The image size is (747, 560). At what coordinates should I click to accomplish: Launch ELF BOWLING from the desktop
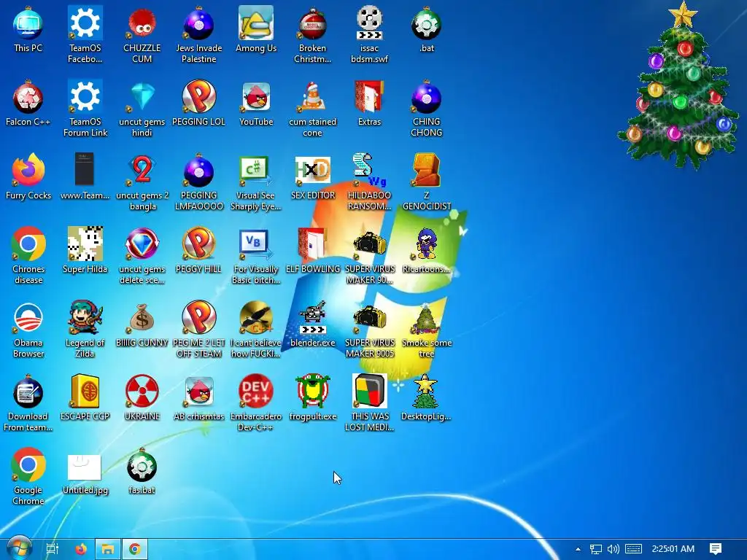tap(312, 244)
